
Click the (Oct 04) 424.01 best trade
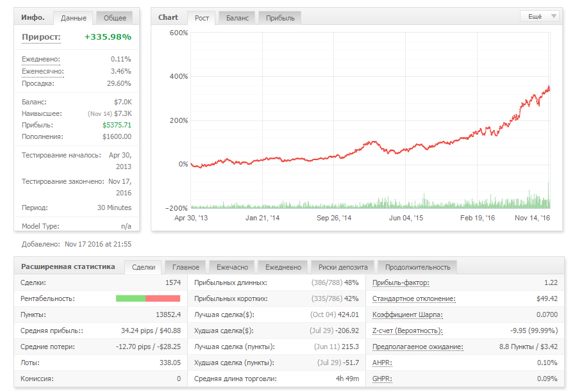point(334,314)
